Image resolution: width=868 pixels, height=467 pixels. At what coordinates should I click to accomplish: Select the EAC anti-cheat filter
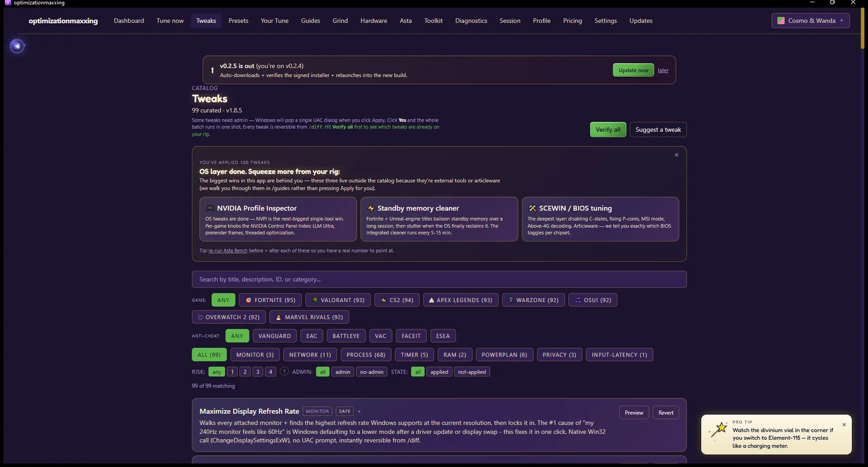tap(311, 336)
